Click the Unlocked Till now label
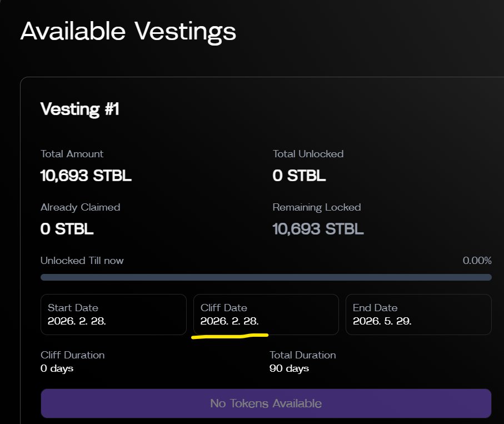This screenshot has height=424, width=504. coord(82,261)
